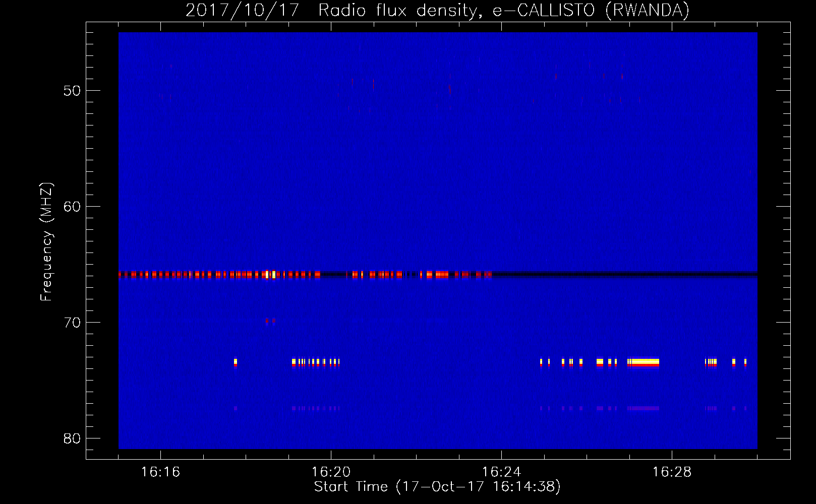This screenshot has height=504, width=816.
Task: Click the 16:16 time tick label
Action: point(160,472)
